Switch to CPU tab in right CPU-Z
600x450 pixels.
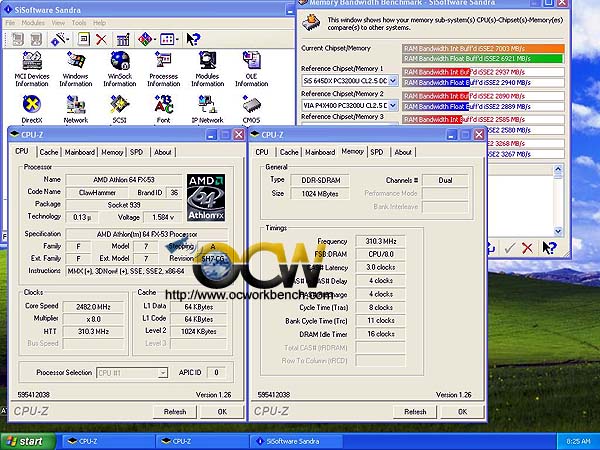[x=262, y=152]
